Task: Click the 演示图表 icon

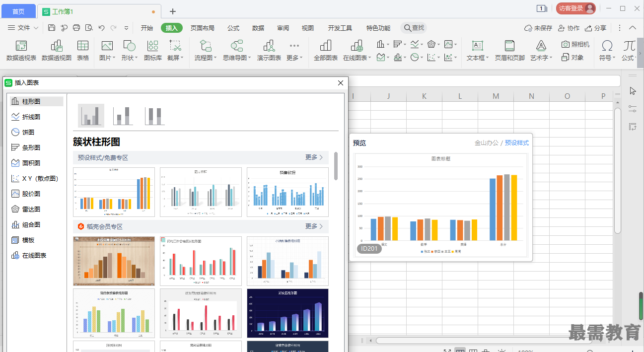Action: click(269, 51)
